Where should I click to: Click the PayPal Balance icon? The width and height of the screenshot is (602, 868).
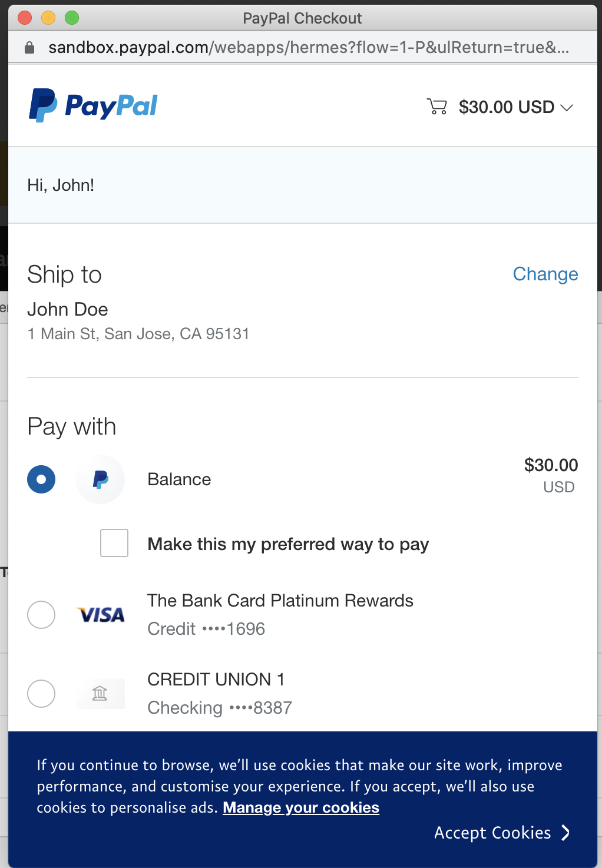(100, 479)
